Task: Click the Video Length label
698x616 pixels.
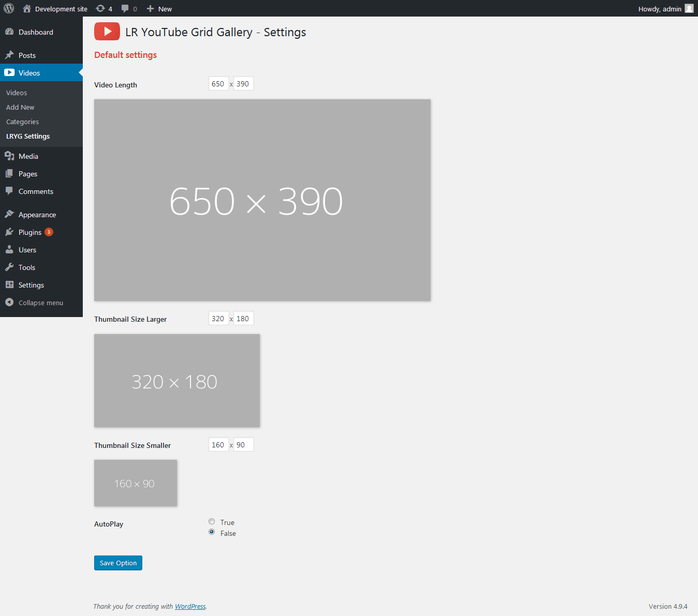Action: tap(115, 85)
